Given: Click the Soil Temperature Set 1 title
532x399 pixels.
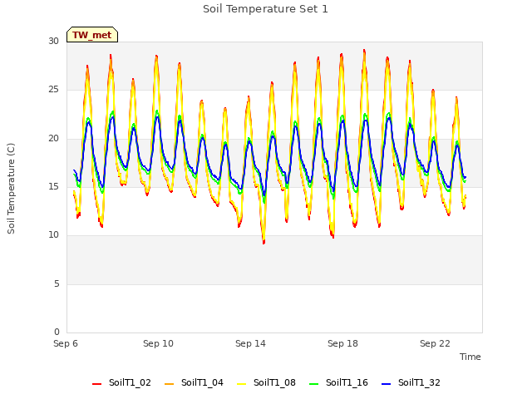Looking at the screenshot, I should pyautogui.click(x=265, y=9).
